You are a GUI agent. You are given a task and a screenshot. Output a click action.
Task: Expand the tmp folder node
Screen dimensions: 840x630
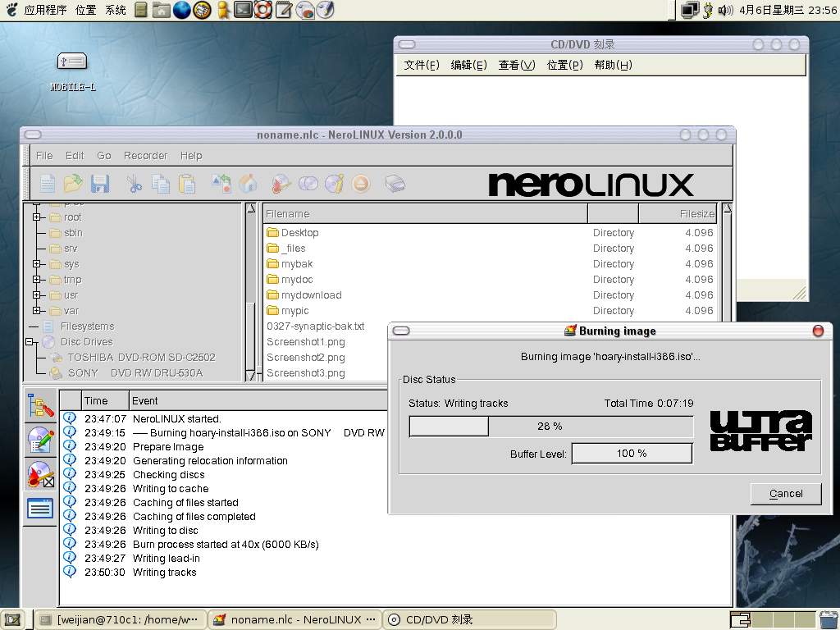pyautogui.click(x=36, y=279)
